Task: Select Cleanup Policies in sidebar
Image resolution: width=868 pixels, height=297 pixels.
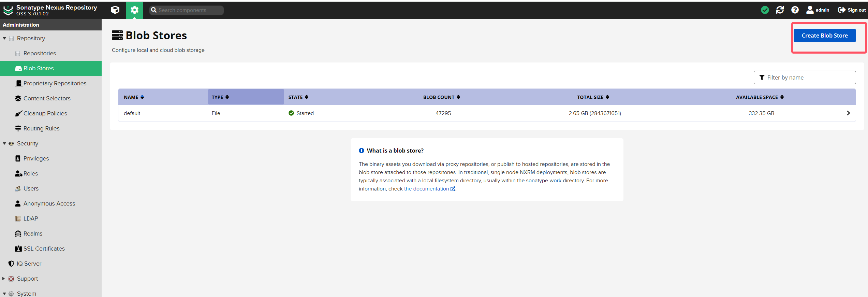Action: click(x=45, y=113)
